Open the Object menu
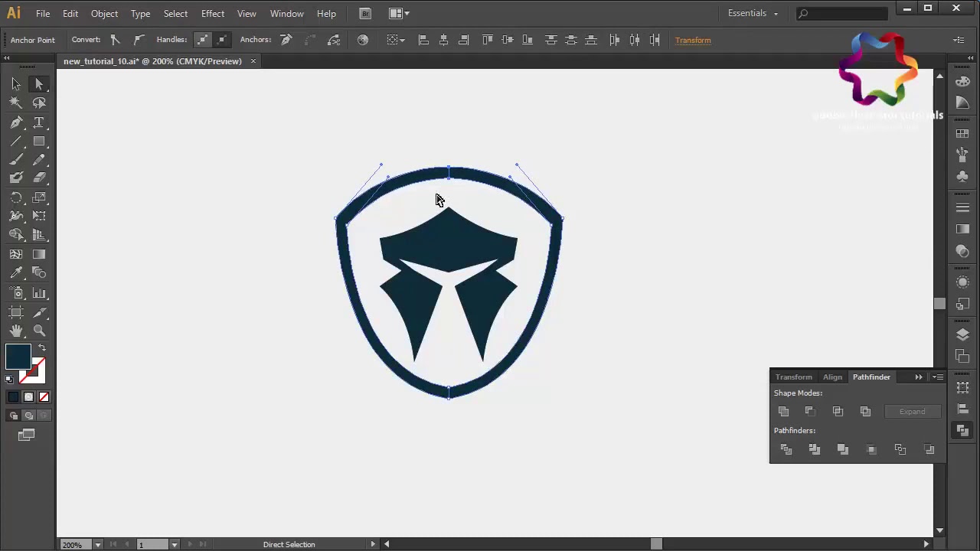Image resolution: width=980 pixels, height=551 pixels. (104, 13)
